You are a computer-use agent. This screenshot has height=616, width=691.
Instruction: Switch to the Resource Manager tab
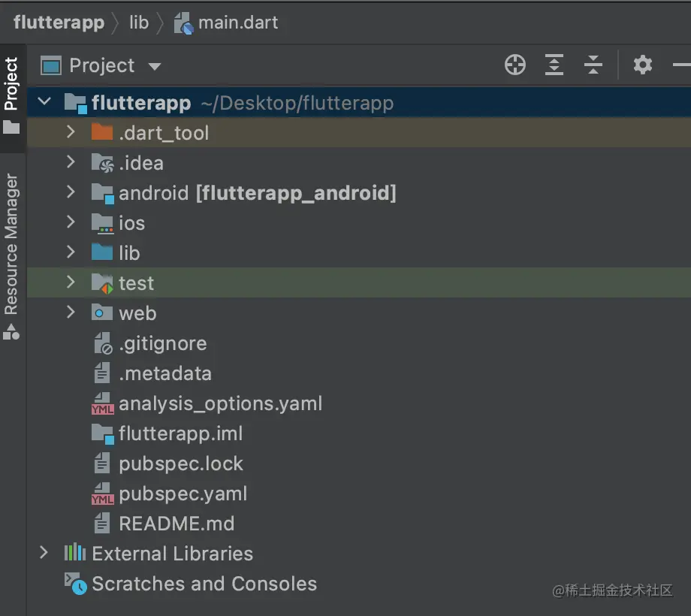(11, 244)
